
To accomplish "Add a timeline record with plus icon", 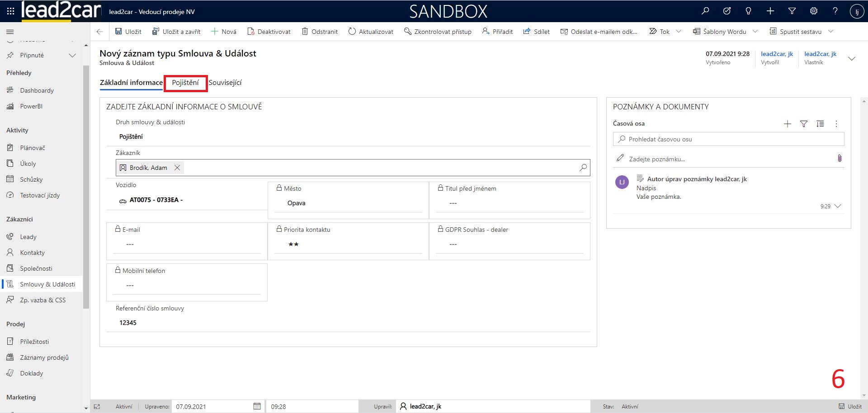I will [787, 124].
